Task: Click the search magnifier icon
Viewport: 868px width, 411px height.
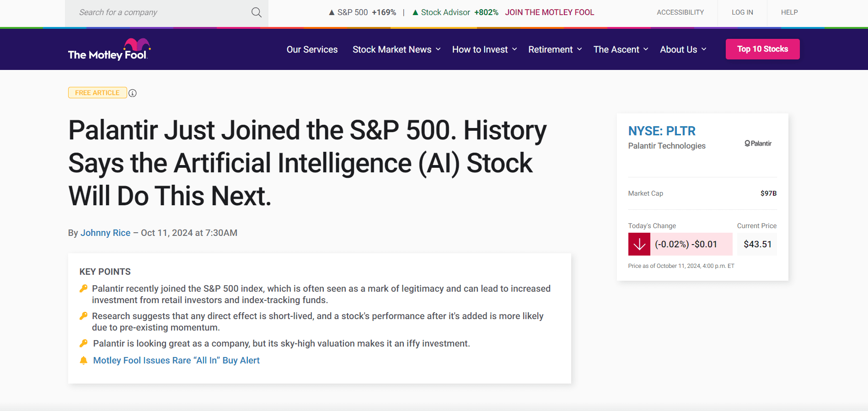Action: 257,12
